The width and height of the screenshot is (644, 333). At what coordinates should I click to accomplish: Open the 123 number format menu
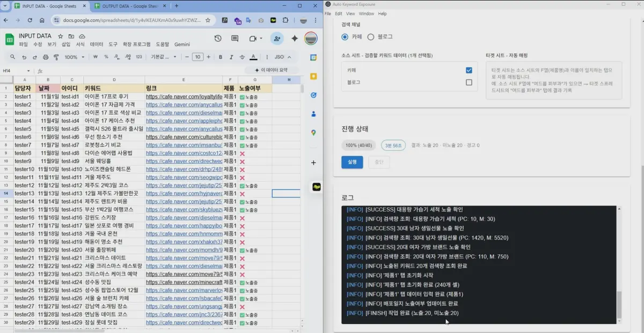click(139, 57)
